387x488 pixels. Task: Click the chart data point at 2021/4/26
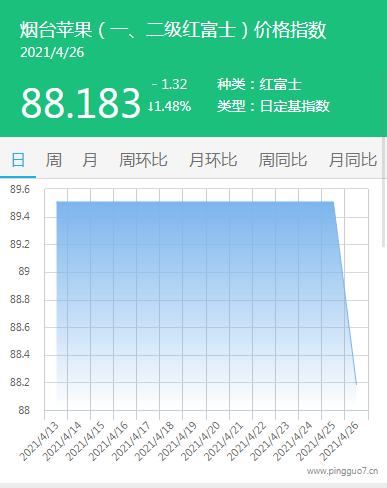[x=356, y=385]
